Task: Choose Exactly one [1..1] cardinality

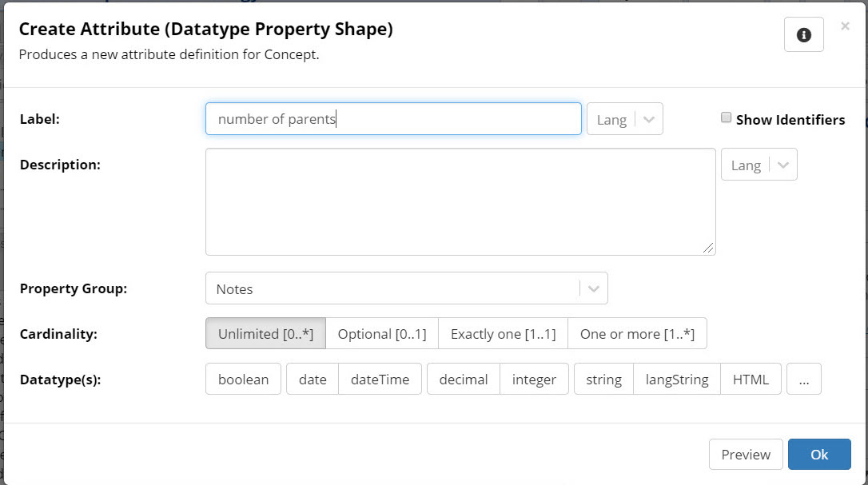Action: [x=503, y=334]
